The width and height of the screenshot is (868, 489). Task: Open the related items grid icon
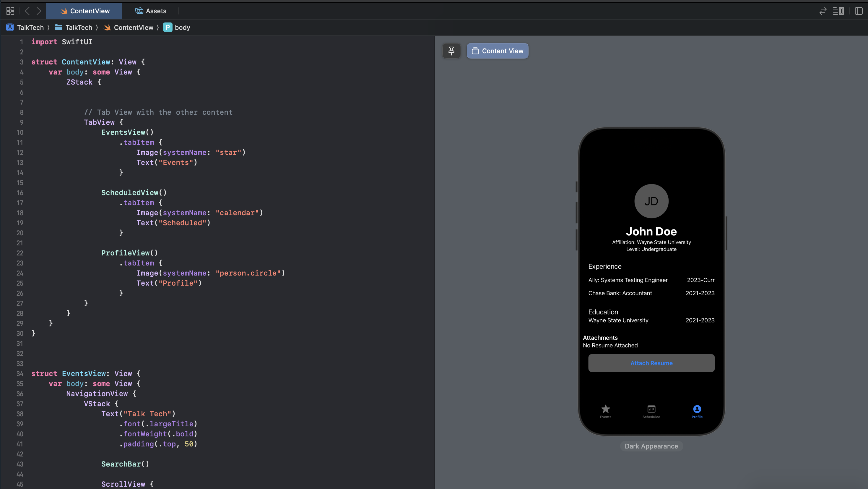(10, 11)
